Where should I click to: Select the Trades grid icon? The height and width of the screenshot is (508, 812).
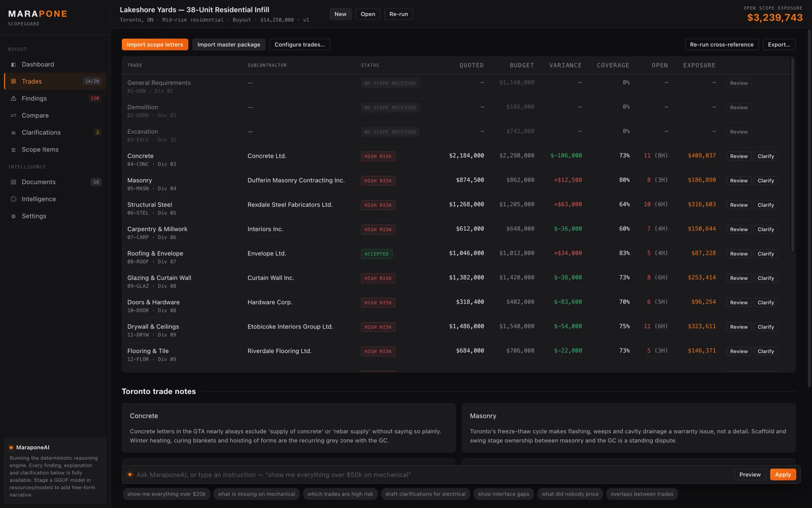click(14, 81)
